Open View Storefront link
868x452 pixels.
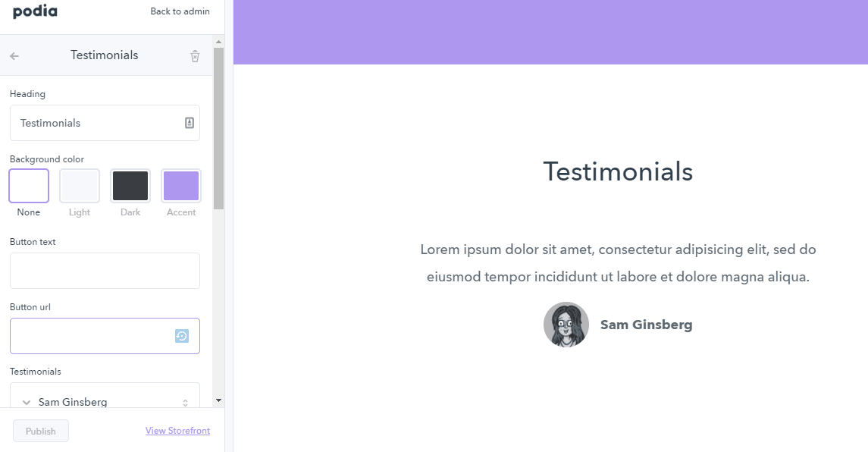[177, 431]
